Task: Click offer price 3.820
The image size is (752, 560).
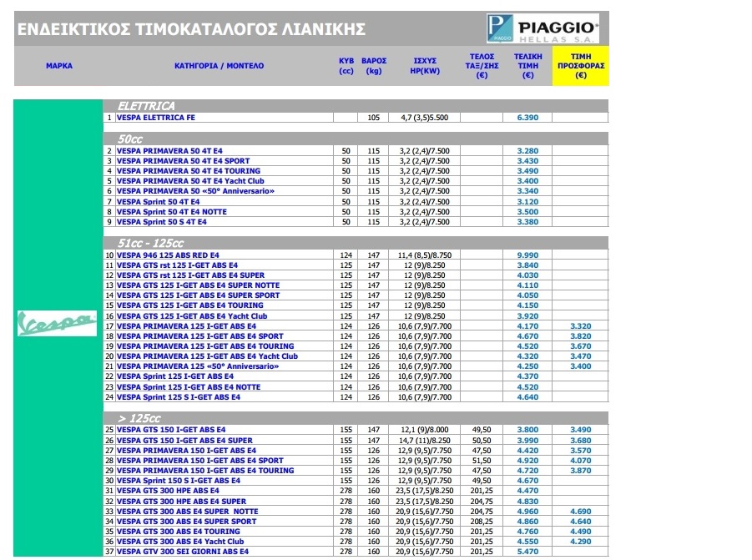Action: [x=581, y=336]
